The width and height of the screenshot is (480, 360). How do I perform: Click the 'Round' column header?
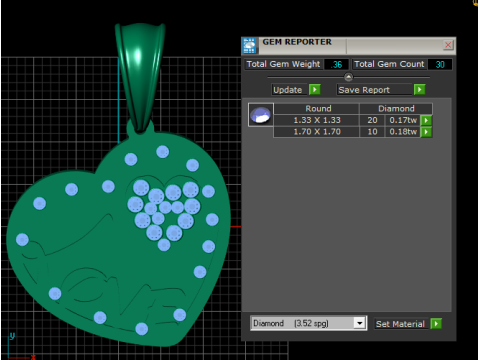click(318, 109)
